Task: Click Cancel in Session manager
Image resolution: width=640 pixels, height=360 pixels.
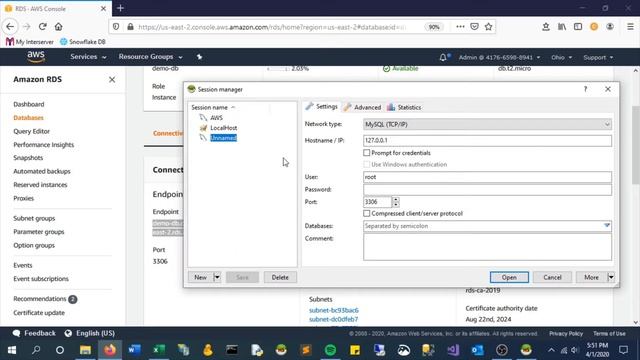Action: click(552, 277)
